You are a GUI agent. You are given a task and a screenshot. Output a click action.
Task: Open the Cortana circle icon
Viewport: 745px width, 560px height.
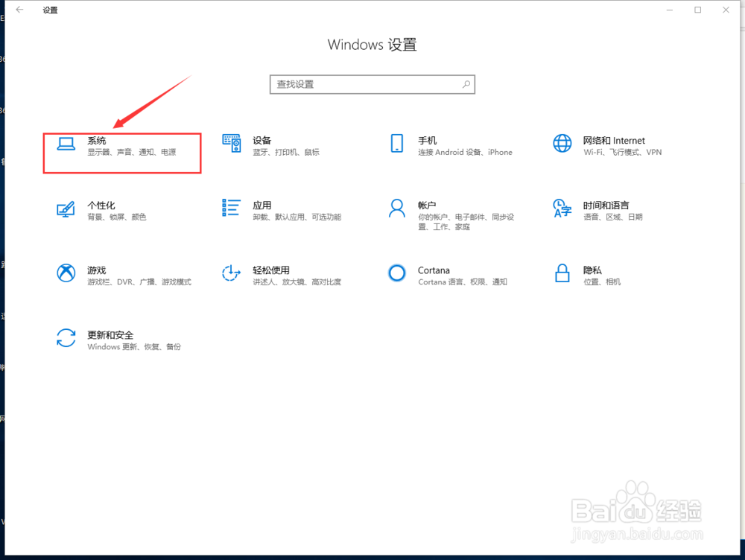coord(397,273)
